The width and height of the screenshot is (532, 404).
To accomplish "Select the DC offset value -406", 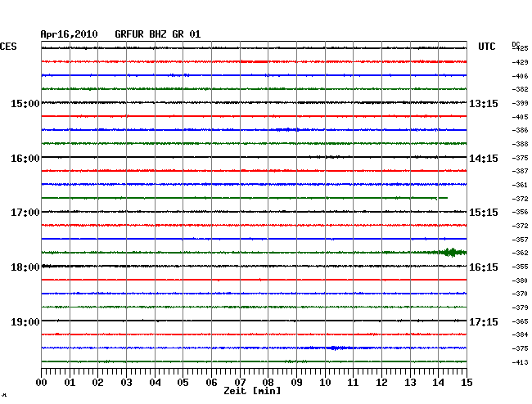I will [520, 76].
